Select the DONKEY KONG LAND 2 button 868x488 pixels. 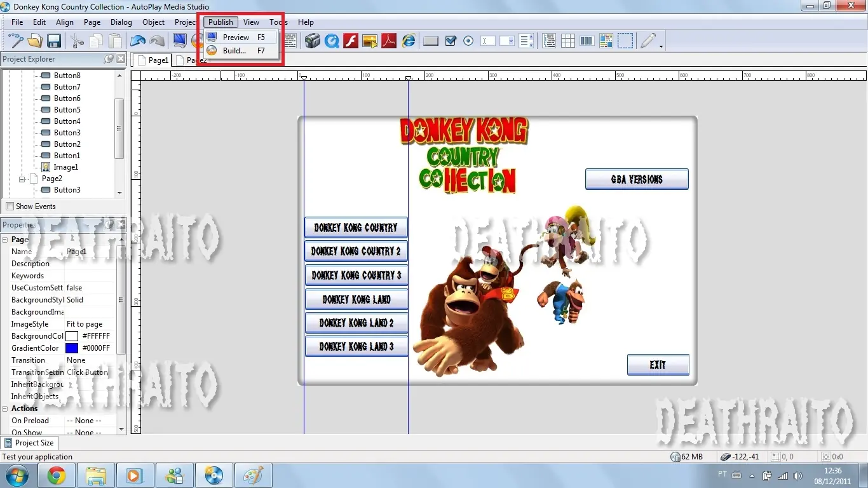[356, 323]
